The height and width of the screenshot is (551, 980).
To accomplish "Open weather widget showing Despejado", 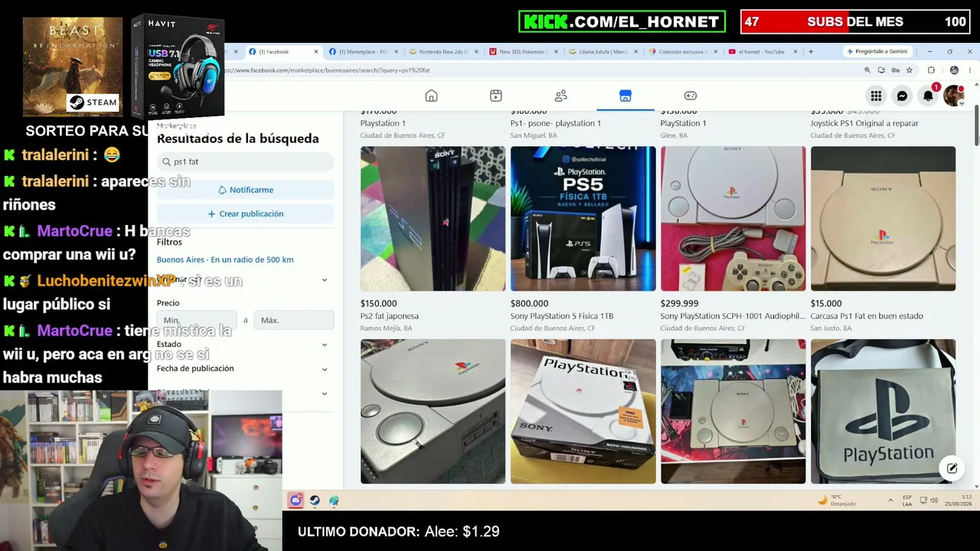I will pyautogui.click(x=838, y=500).
